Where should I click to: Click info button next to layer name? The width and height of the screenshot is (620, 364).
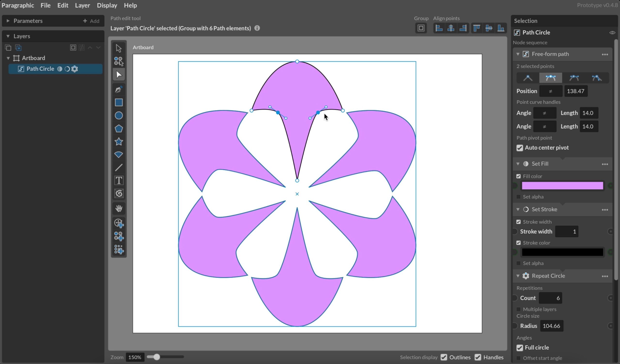click(x=257, y=28)
